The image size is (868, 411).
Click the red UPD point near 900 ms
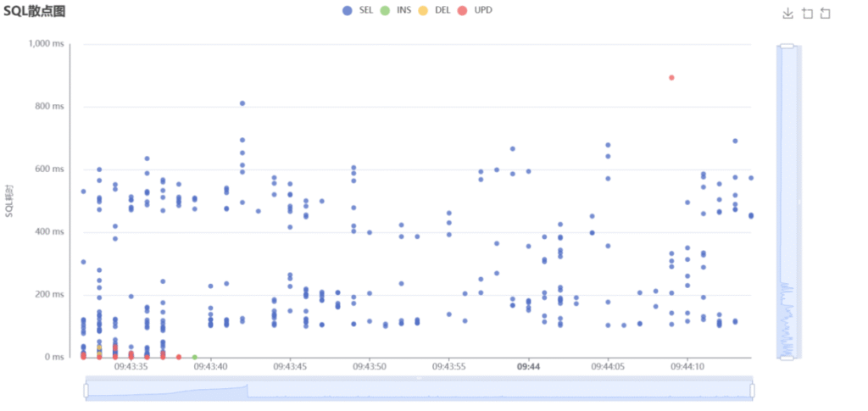coord(671,77)
